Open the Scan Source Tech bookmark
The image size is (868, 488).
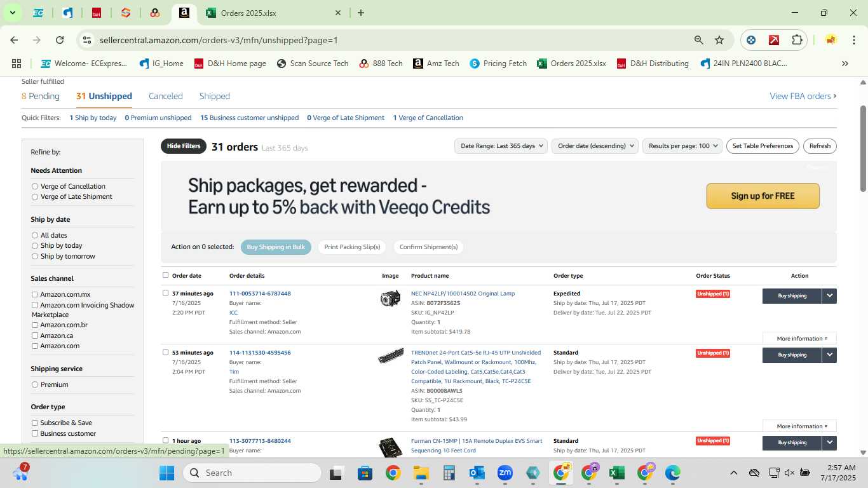pos(313,64)
